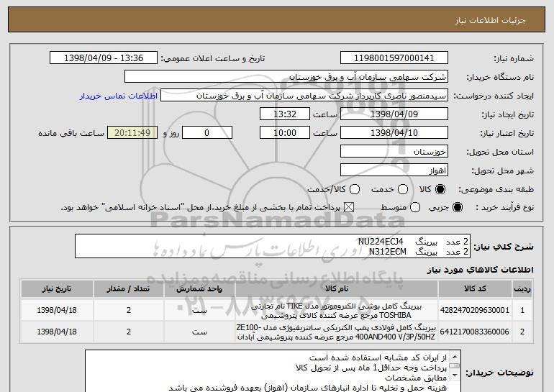The image size is (554, 392).
Task: Open the اطلاعات تماس خریدار link
Action: click(x=119, y=96)
